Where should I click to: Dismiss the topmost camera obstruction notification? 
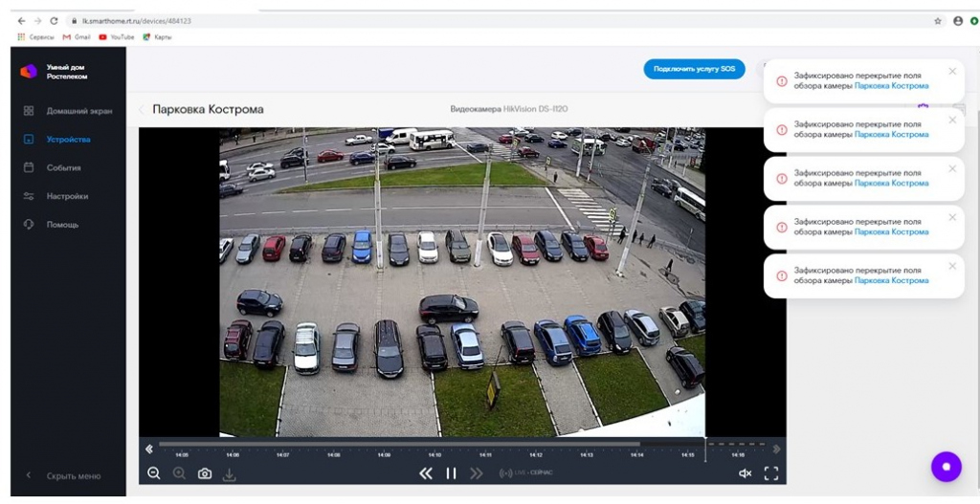pyautogui.click(x=952, y=71)
